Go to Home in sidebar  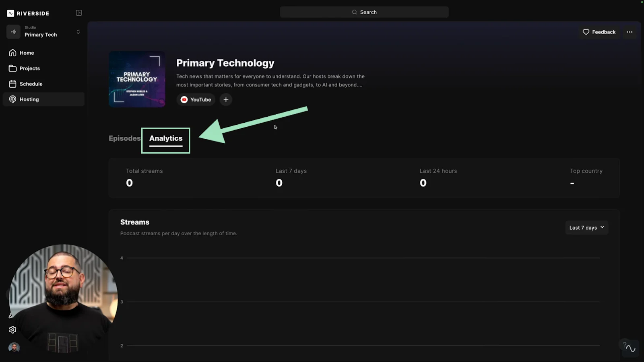[43, 53]
